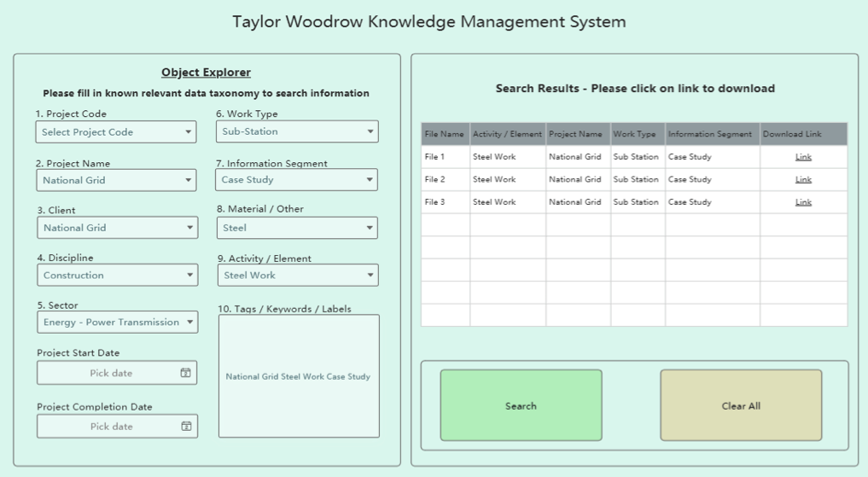Screen dimensions: 868x477
Task: Click the Clear All button
Action: tap(741, 405)
